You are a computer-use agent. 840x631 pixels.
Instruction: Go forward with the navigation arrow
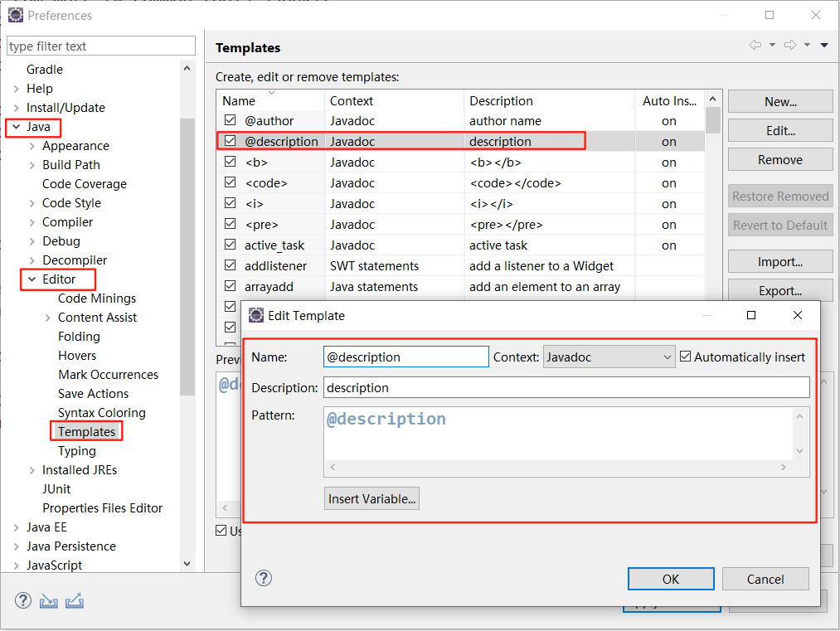790,45
